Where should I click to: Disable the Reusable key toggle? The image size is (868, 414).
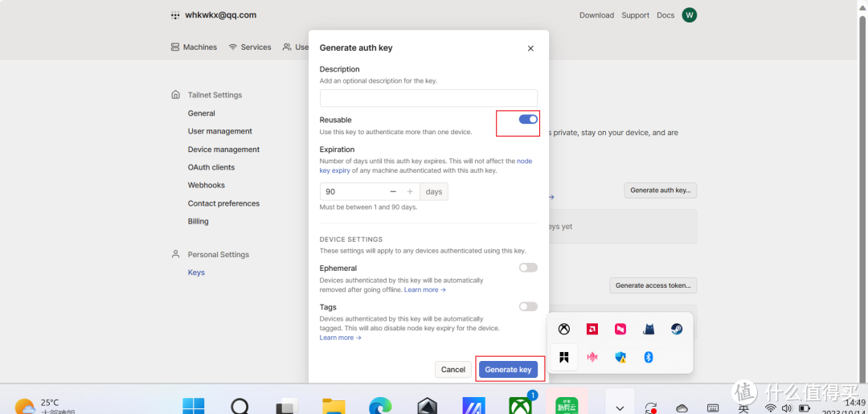tap(528, 120)
